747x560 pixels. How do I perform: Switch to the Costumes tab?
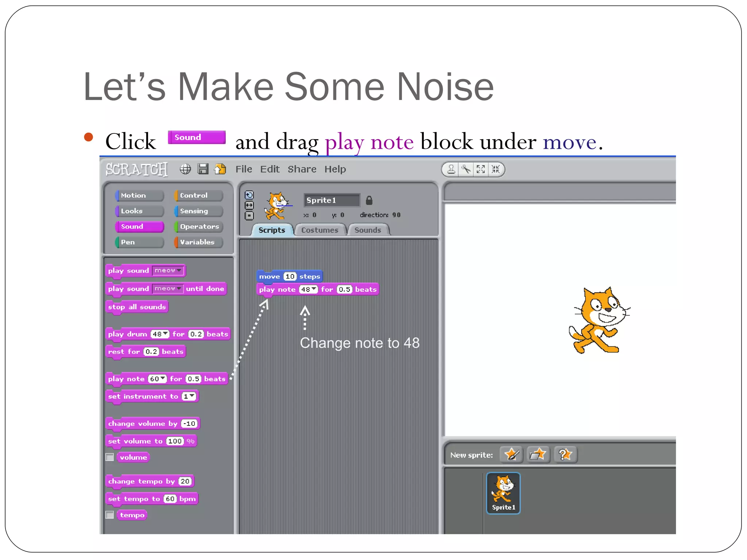click(320, 230)
